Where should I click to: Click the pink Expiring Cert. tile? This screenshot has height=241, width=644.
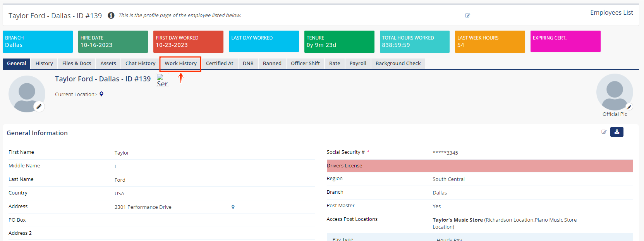click(x=565, y=41)
